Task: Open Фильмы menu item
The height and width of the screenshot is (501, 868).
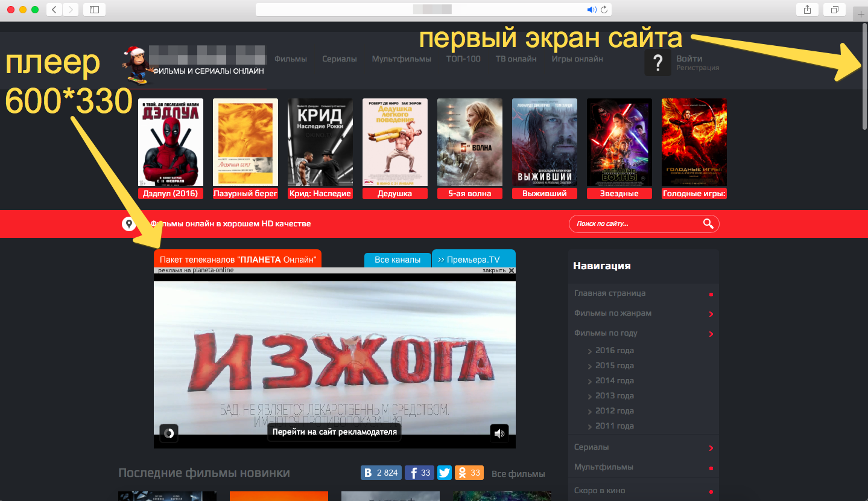Action: click(291, 59)
